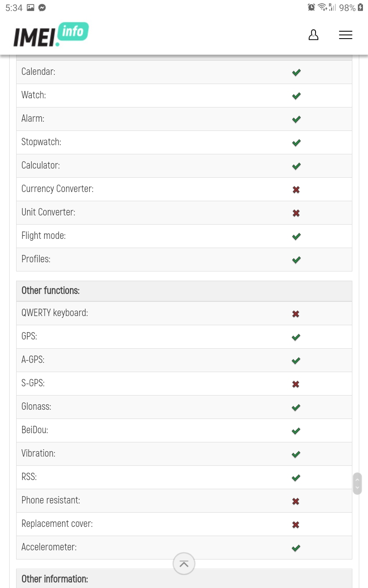This screenshot has height=588, width=368.
Task: Tap the scroll-to-top arrow button
Action: (184, 564)
